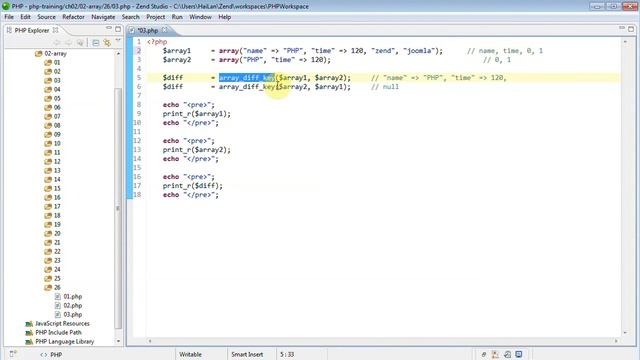The image size is (640, 360).
Task: Maximize the PHP Explorer panel
Action: pos(118,29)
